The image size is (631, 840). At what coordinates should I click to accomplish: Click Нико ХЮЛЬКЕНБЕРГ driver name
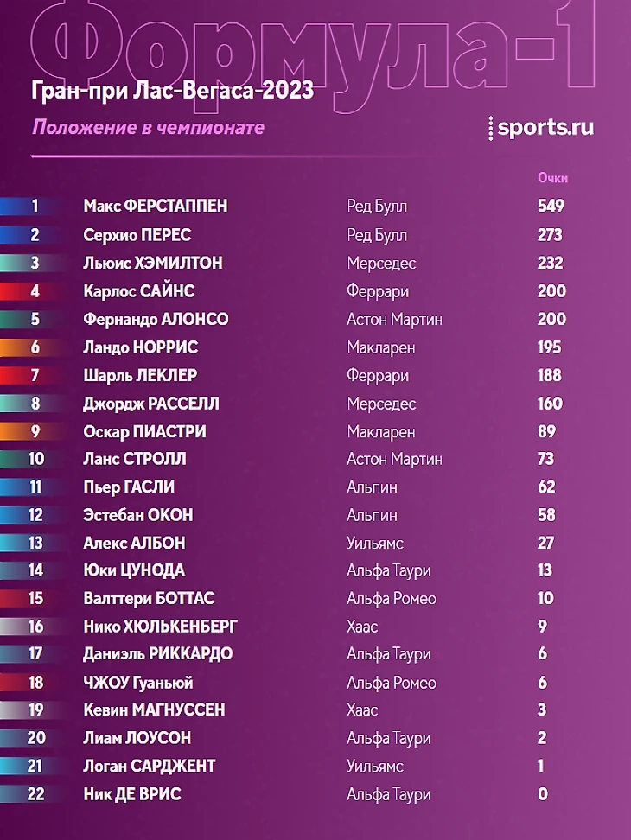pyautogui.click(x=160, y=627)
